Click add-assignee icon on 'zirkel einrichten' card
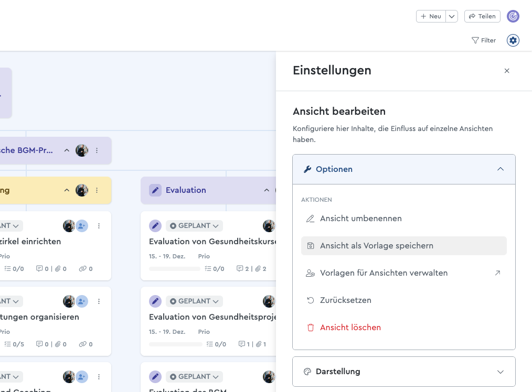The width and height of the screenshot is (532, 392). pyautogui.click(x=82, y=226)
